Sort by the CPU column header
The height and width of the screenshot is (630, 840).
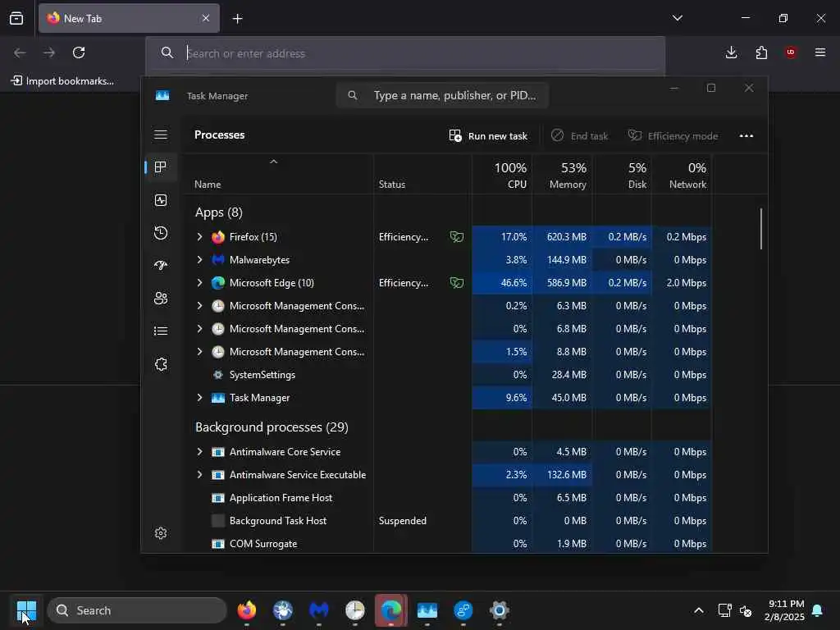click(503, 175)
